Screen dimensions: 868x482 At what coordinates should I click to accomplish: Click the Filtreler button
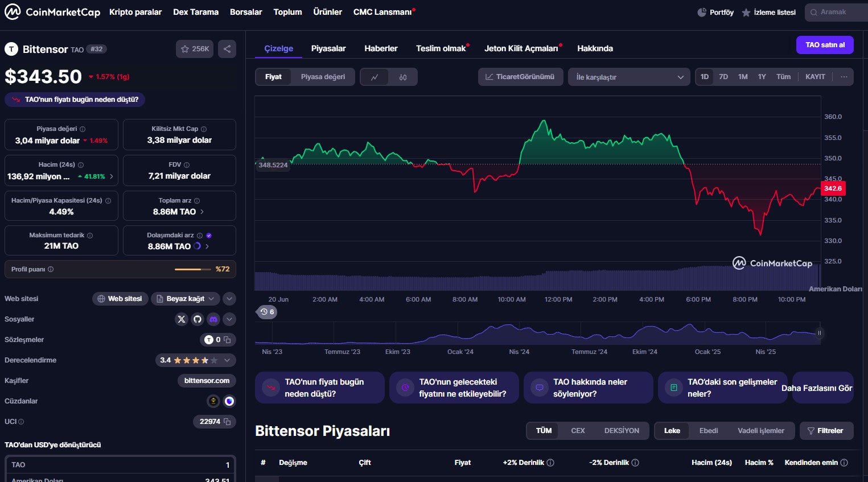[x=826, y=431]
